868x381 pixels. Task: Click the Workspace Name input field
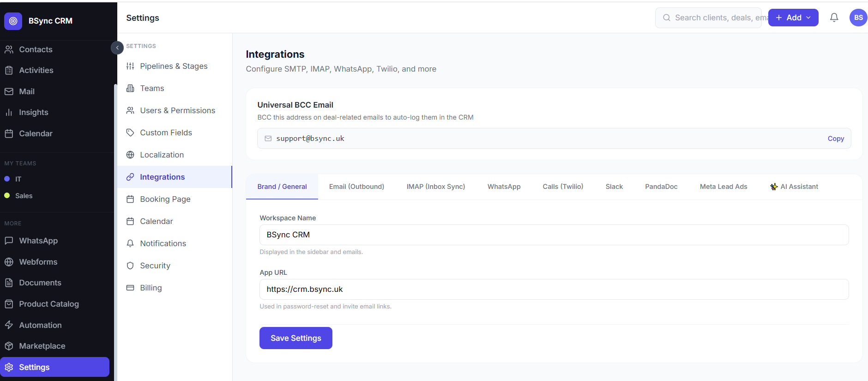554,235
